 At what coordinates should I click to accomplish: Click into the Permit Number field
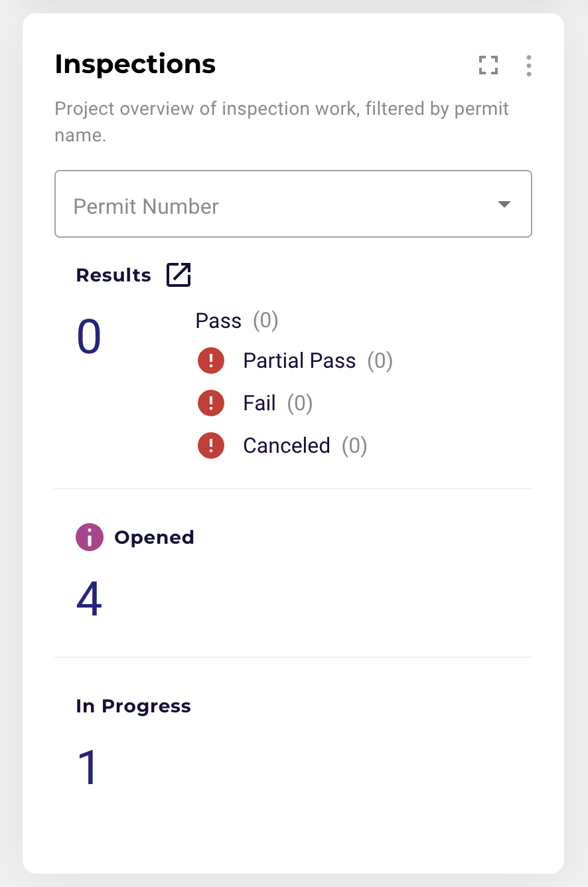pyautogui.click(x=293, y=204)
